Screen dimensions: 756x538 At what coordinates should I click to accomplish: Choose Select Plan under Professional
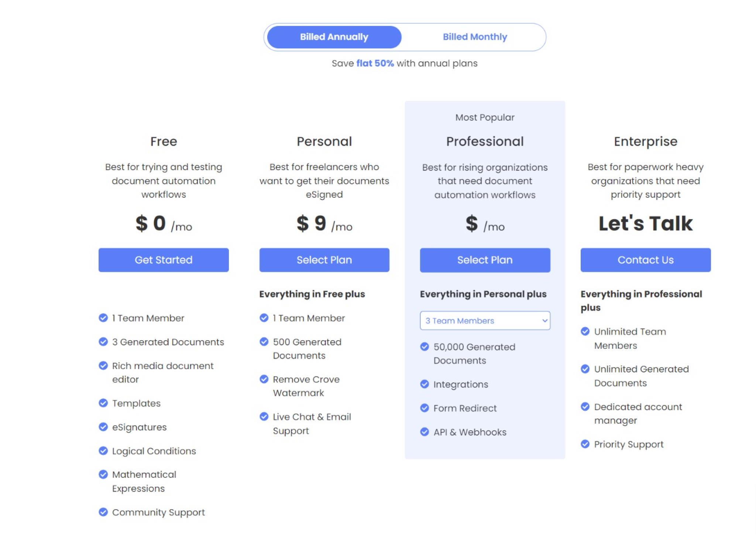tap(485, 260)
